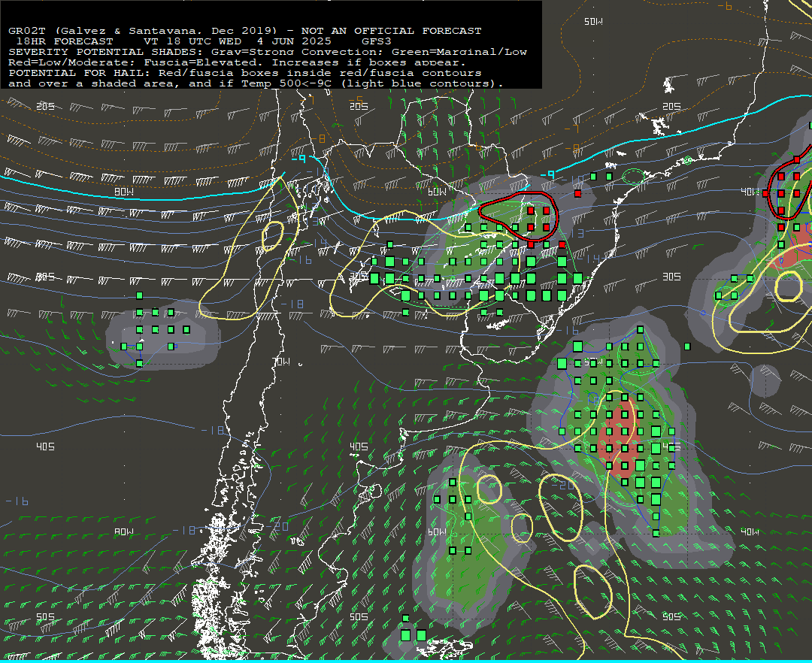Click the thick red hail contour over southern Brazil
The height and width of the screenshot is (663, 812).
coord(518,215)
